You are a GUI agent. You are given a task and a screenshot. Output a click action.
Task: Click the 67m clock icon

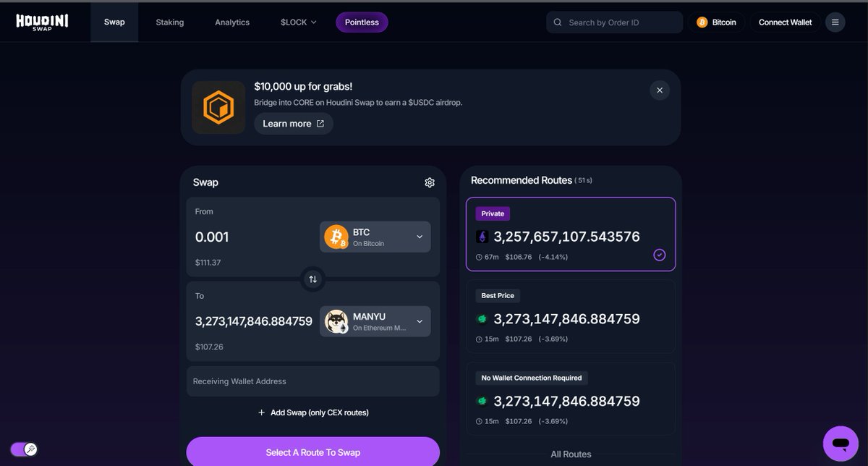pyautogui.click(x=479, y=257)
